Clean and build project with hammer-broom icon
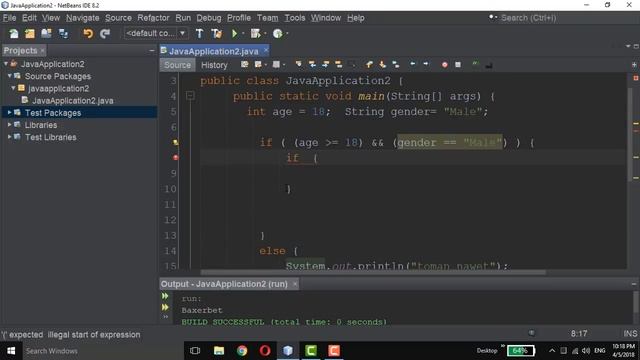This screenshot has height=360, width=640. click(x=216, y=33)
